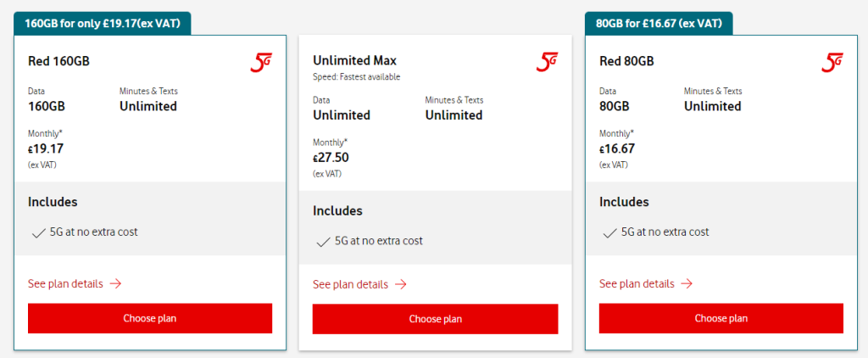Image resolution: width=868 pixels, height=358 pixels.
Task: Open See plan details for Red 80GB
Action: tap(637, 284)
